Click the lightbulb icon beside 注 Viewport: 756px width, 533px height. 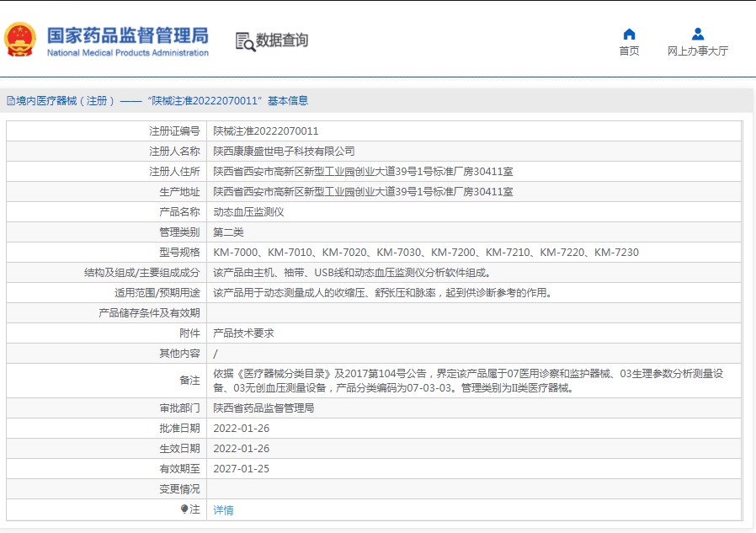click(184, 509)
